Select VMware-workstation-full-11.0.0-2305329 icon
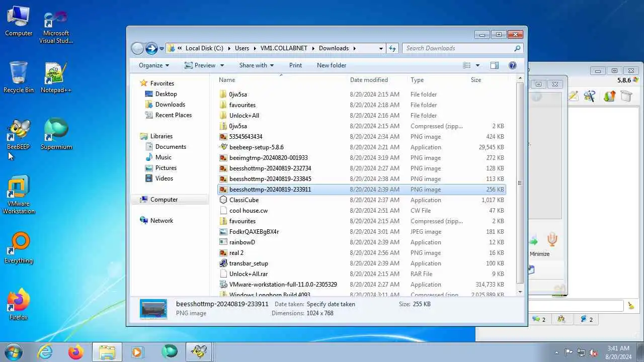 (x=224, y=285)
